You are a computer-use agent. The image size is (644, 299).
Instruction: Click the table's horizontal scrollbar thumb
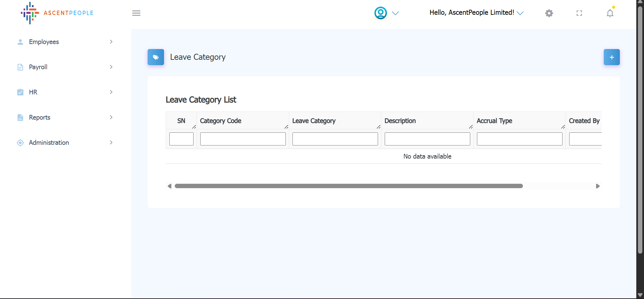[348, 186]
